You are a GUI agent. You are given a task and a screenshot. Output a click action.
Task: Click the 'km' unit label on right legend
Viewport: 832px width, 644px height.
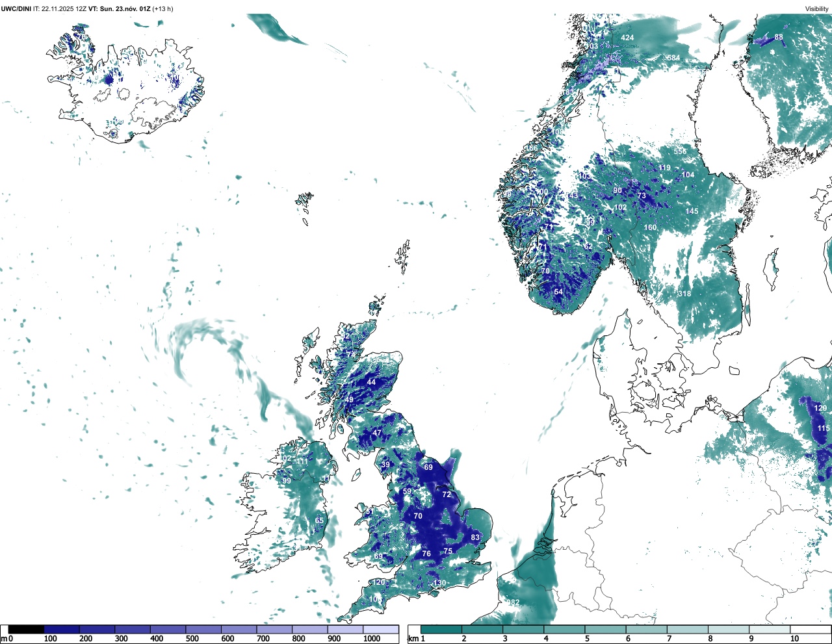(413, 639)
